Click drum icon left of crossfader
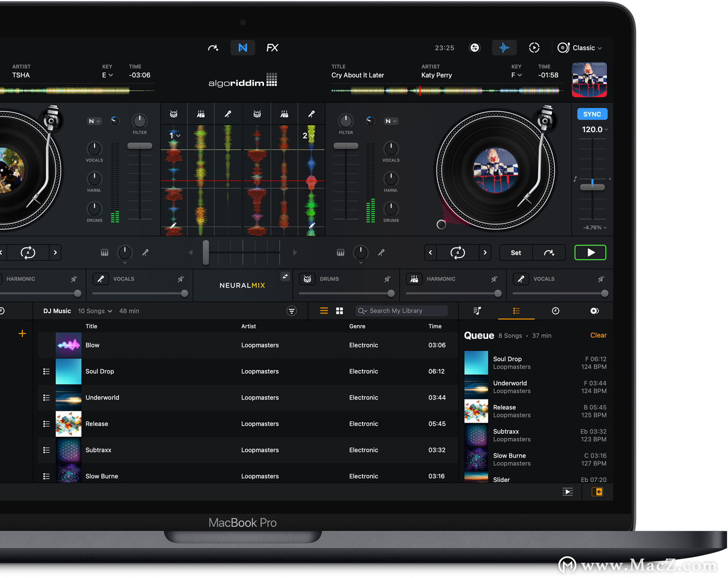 (x=105, y=253)
